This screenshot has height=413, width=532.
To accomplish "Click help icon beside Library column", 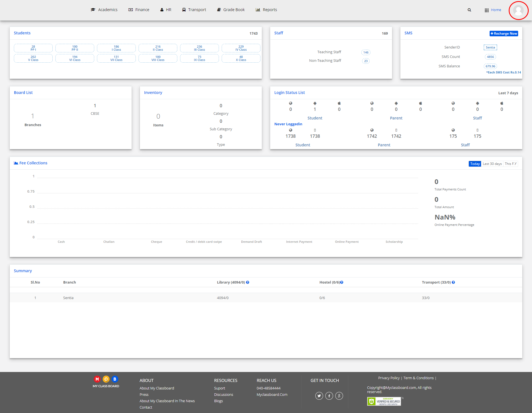I will pos(248,282).
